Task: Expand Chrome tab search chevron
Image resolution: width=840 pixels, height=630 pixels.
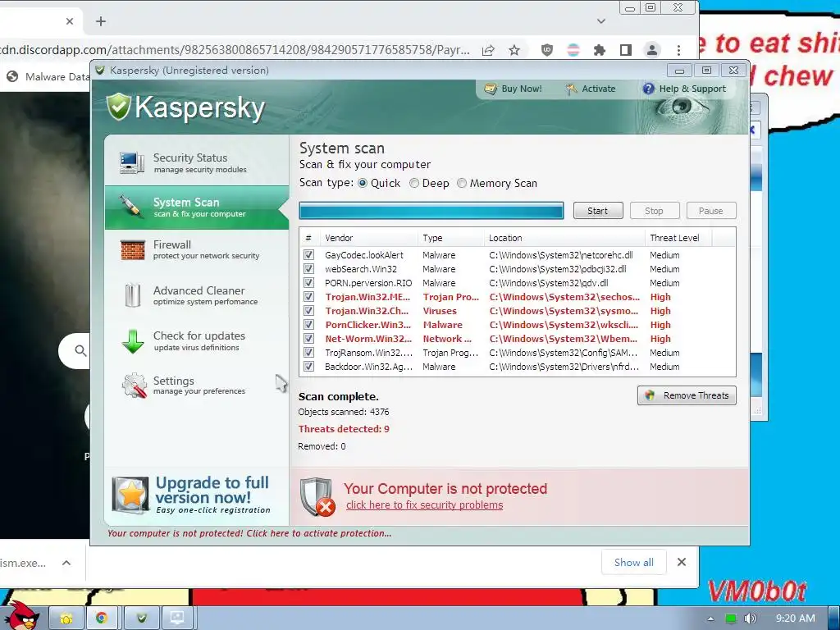Action: point(601,21)
